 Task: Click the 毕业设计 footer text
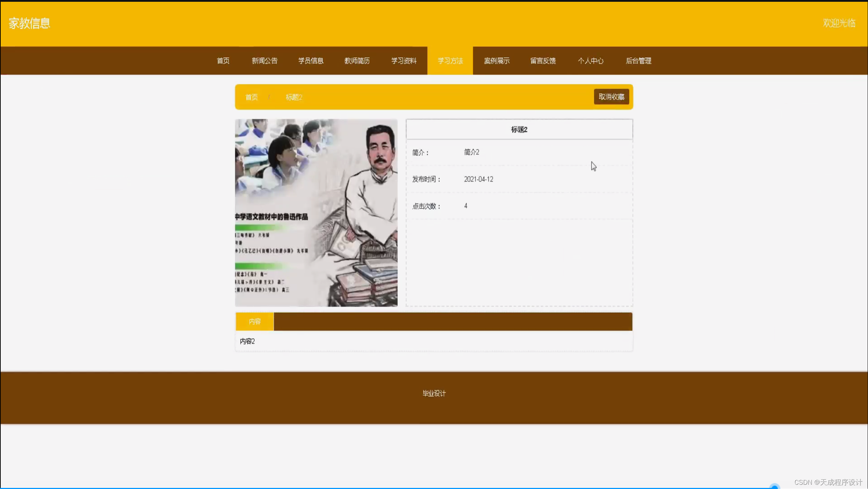433,393
